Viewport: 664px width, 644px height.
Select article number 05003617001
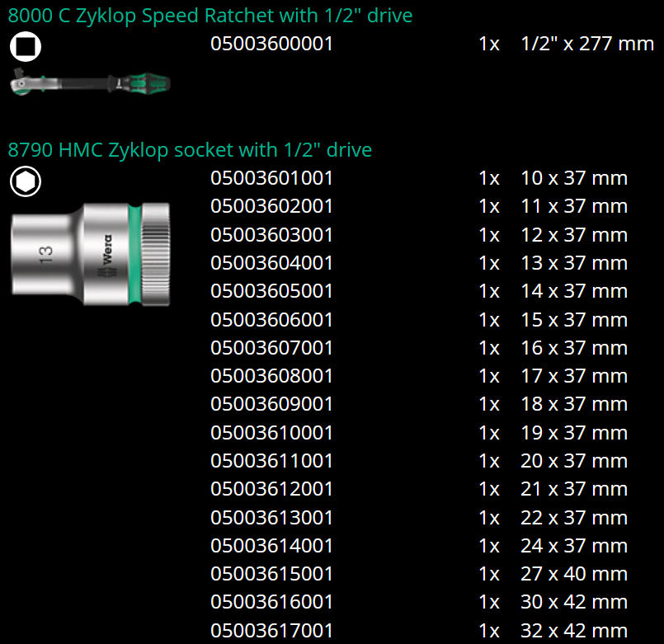coord(271,631)
